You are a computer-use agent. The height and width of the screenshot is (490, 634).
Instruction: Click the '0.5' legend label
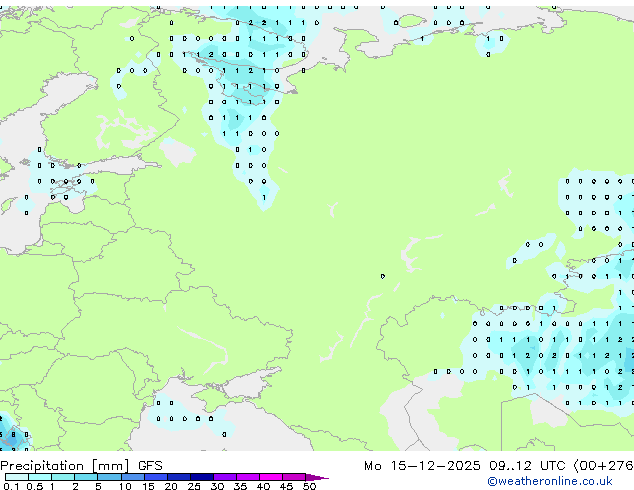click(x=34, y=486)
